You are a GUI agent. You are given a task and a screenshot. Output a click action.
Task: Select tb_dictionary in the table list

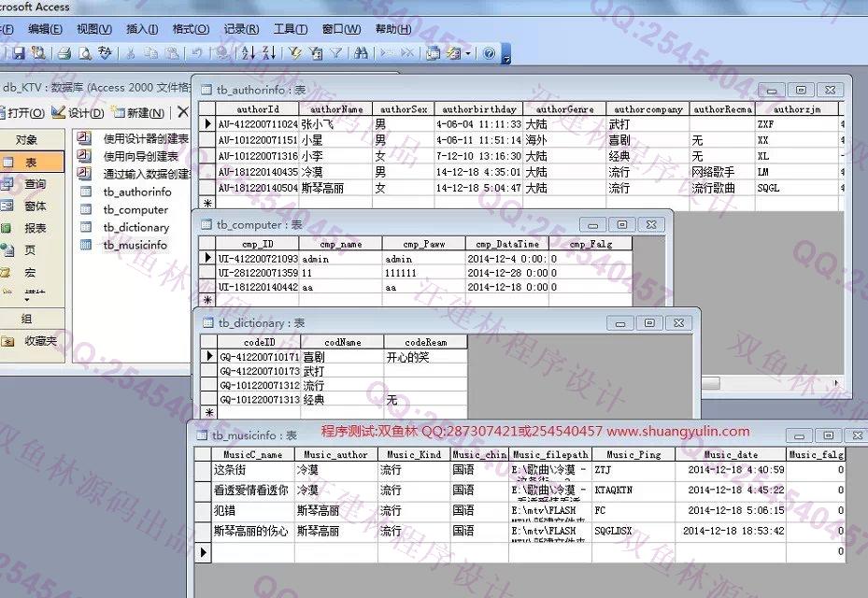[x=136, y=227]
